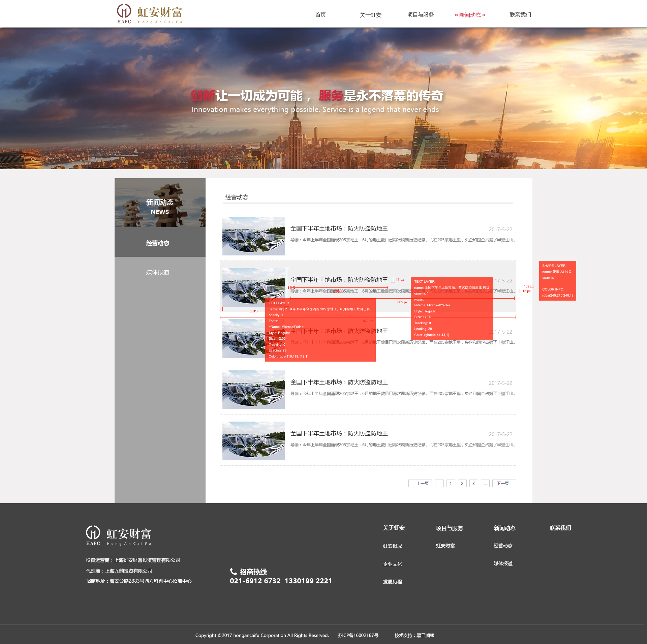Open the first news article thumbnail
This screenshot has width=647, height=644.
[x=253, y=236]
